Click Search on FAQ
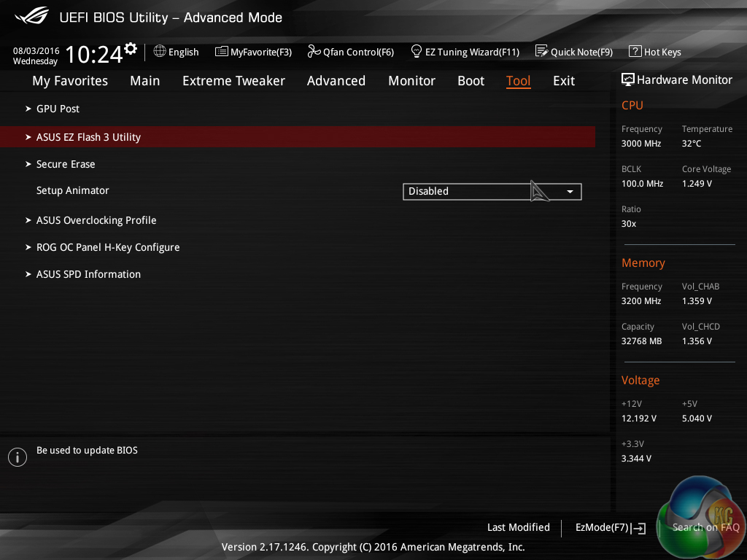The width and height of the screenshot is (747, 560). coord(705,528)
